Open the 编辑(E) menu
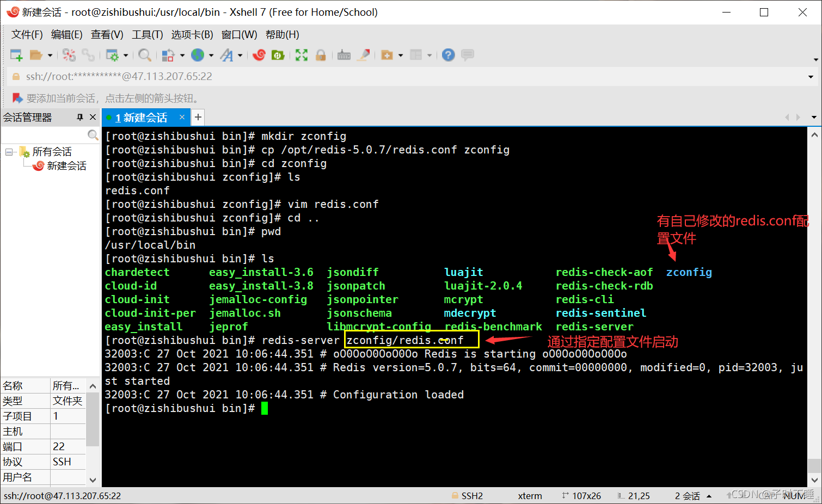Viewport: 822px width, 504px height. point(66,35)
